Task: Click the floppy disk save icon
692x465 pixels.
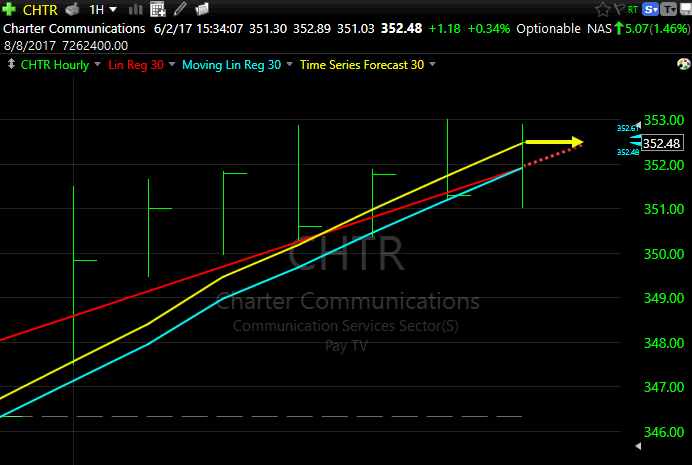Action: point(686,9)
